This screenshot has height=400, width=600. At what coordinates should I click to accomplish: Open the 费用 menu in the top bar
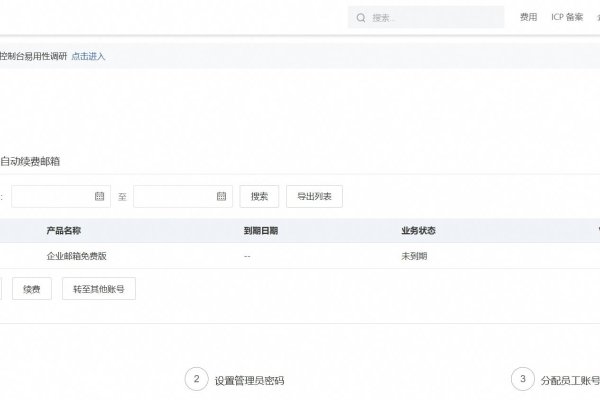click(529, 18)
